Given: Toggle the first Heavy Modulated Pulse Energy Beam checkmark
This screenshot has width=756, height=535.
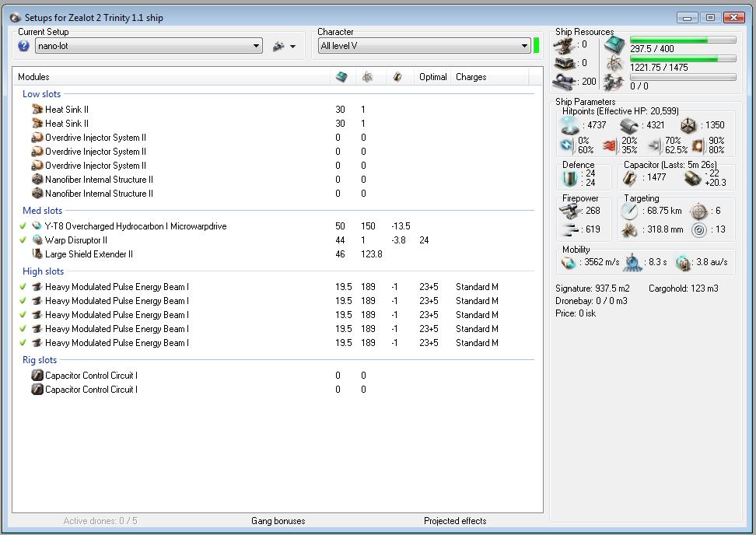Looking at the screenshot, I should [x=23, y=287].
